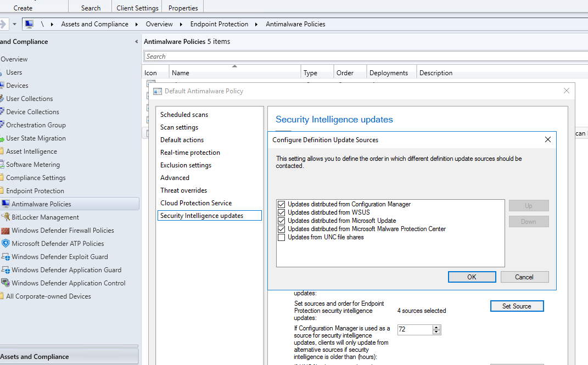Click the User State Migration icon
The image size is (588, 365).
point(2,138)
